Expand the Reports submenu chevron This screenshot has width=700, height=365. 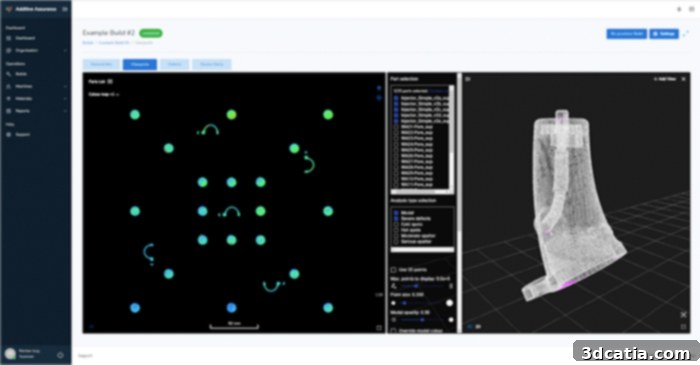pos(65,111)
